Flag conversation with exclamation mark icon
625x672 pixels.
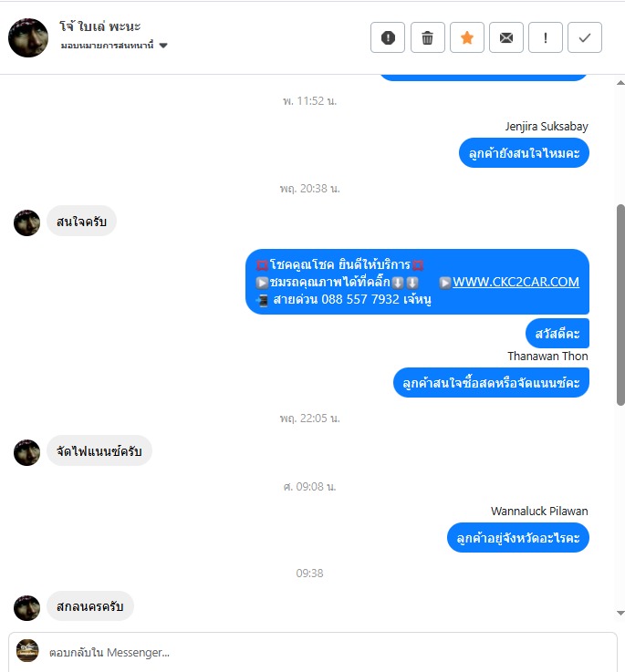(x=546, y=37)
